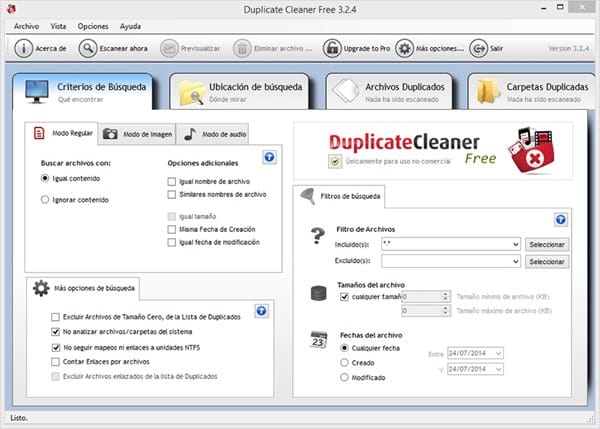Switch to Modo de Imagen tab
This screenshot has height=429, width=600.
[137, 134]
